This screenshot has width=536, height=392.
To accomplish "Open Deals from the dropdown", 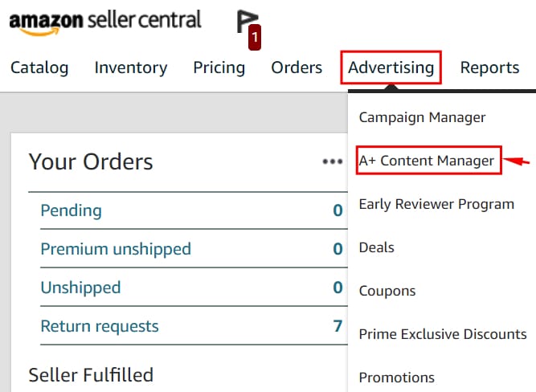I will point(376,247).
